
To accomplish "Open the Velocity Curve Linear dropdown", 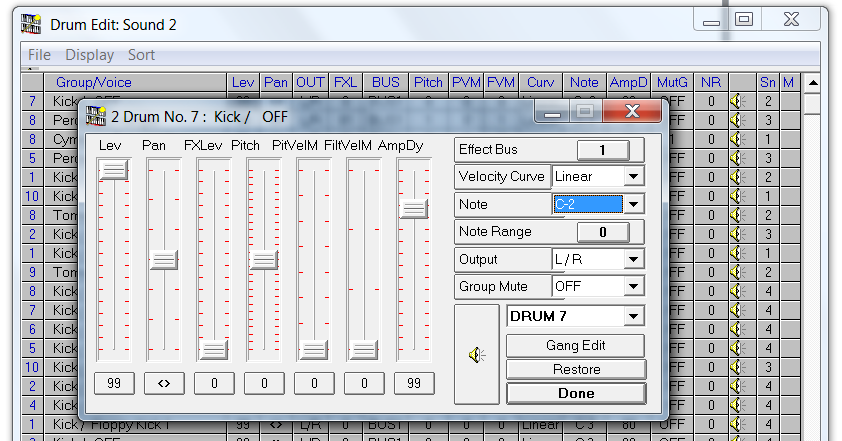I will (x=632, y=177).
